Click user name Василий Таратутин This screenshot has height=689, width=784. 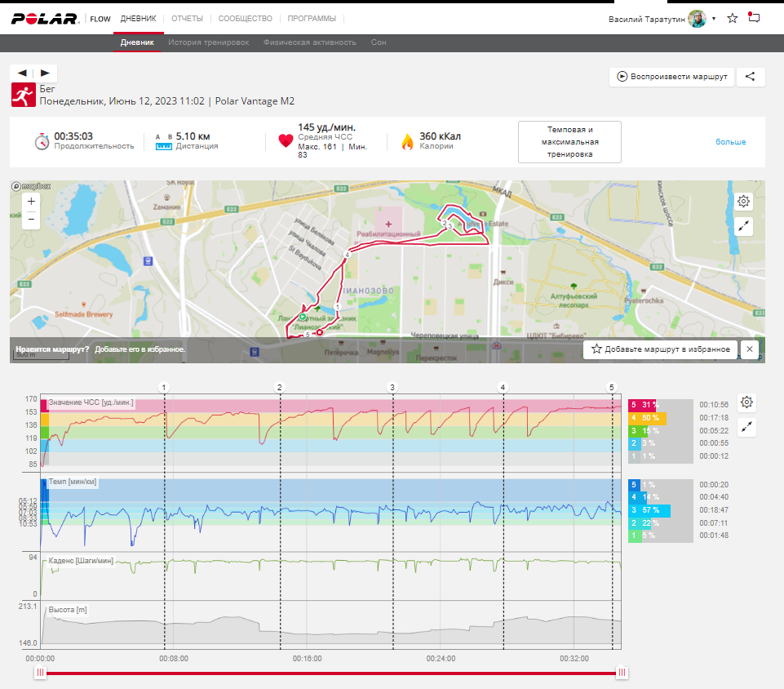(x=646, y=19)
